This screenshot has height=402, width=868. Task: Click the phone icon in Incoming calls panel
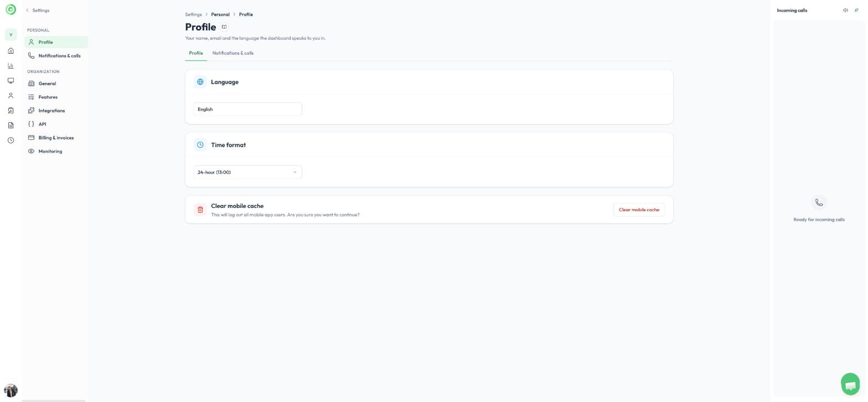(819, 202)
